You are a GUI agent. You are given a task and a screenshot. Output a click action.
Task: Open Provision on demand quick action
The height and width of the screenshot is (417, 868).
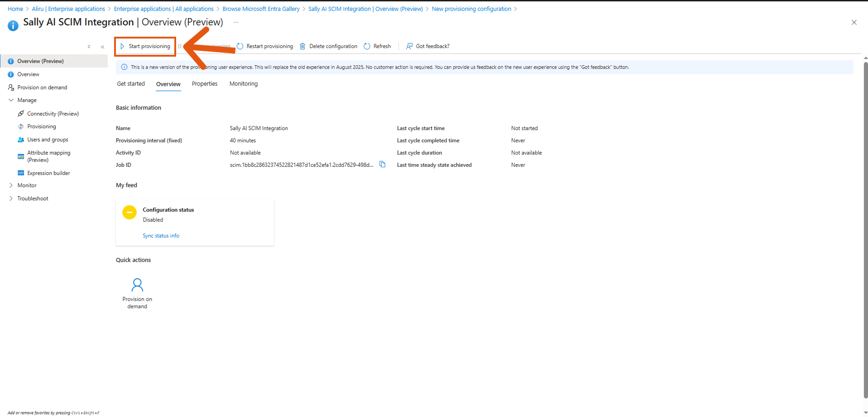pos(137,293)
